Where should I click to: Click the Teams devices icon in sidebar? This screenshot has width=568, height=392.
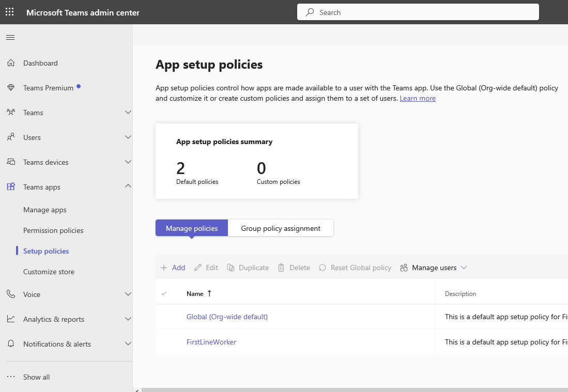click(11, 162)
